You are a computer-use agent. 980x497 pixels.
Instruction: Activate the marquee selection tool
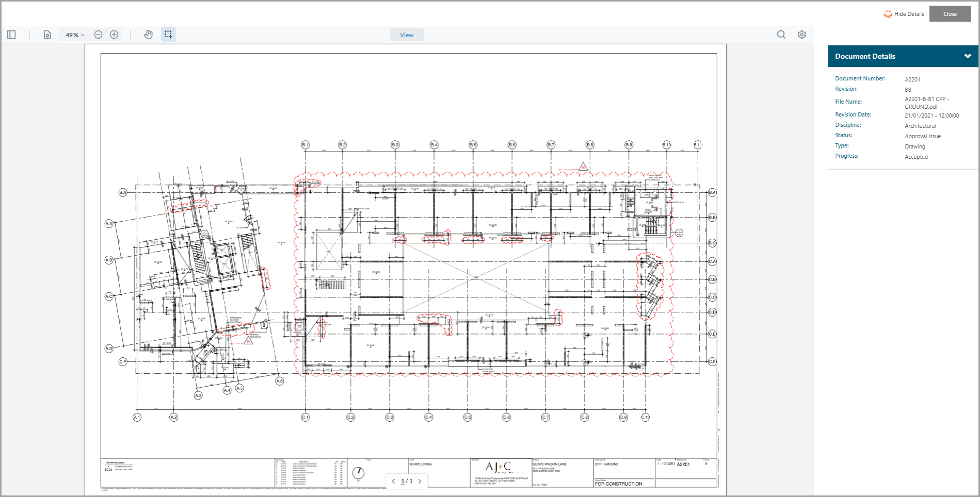[x=168, y=35]
